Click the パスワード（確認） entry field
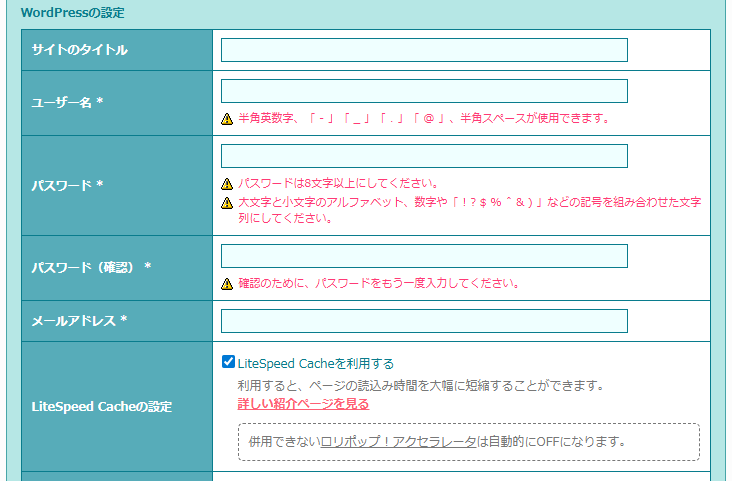This screenshot has height=481, width=732. 424,256
